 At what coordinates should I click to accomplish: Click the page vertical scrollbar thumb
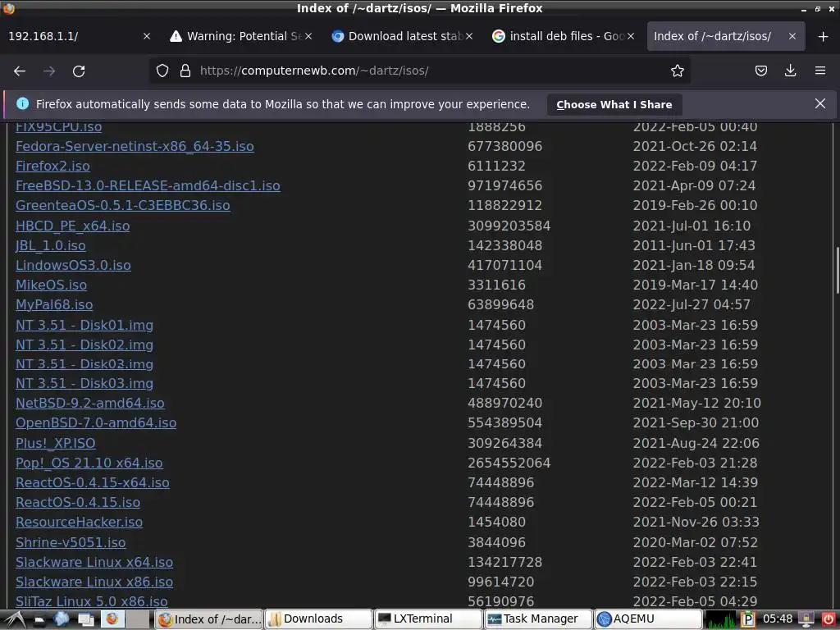(x=838, y=270)
